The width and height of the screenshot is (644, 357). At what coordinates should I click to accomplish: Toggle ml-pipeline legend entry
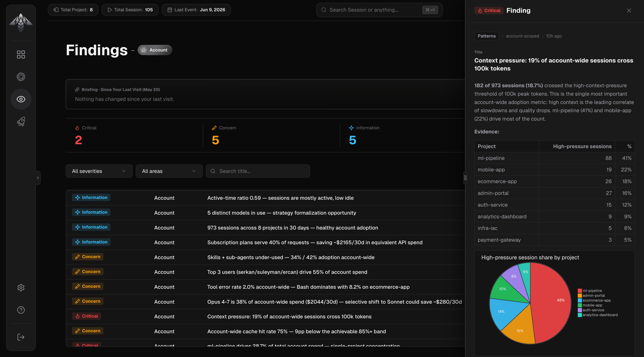pyautogui.click(x=590, y=291)
